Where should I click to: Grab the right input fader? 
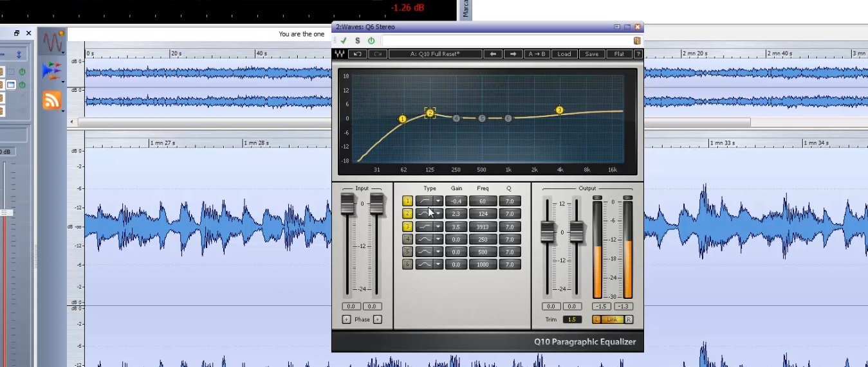point(377,203)
